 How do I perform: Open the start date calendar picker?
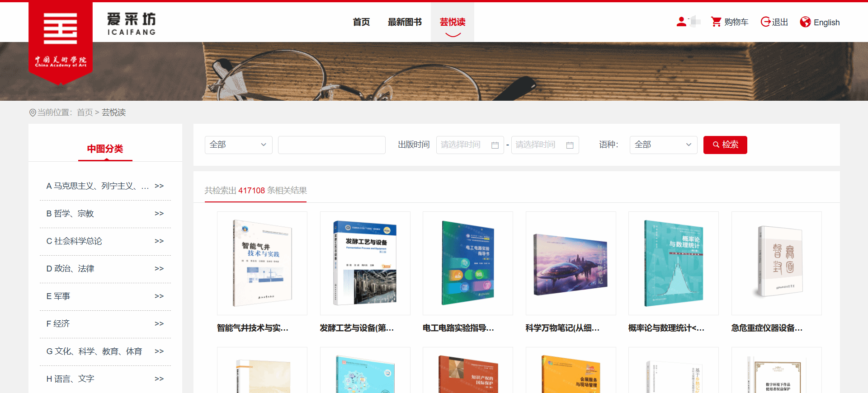[x=495, y=145]
